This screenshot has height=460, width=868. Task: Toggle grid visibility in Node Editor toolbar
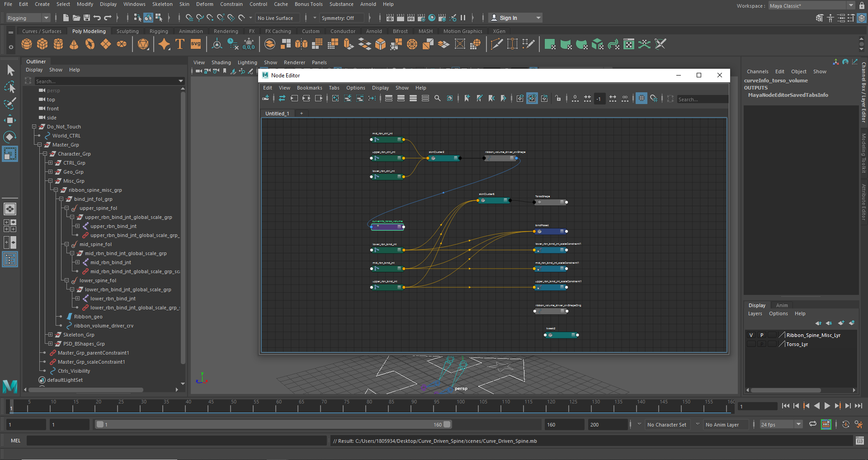(642, 98)
